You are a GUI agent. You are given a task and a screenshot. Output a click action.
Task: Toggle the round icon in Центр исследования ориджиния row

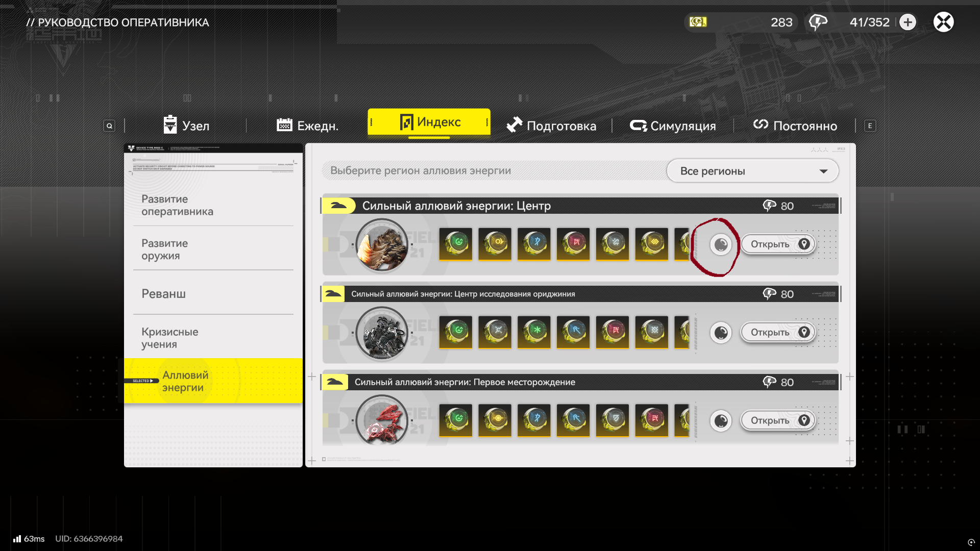click(721, 333)
